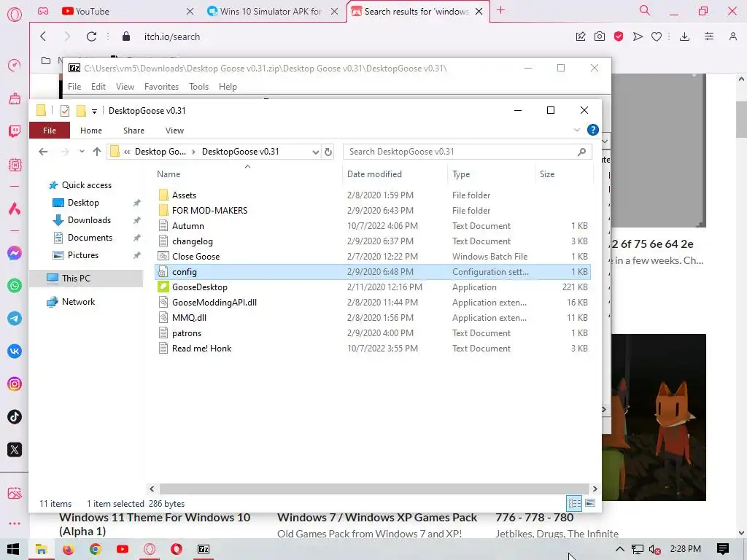The width and height of the screenshot is (747, 560).
Task: Select Downloads in Quick access
Action: coord(89,220)
